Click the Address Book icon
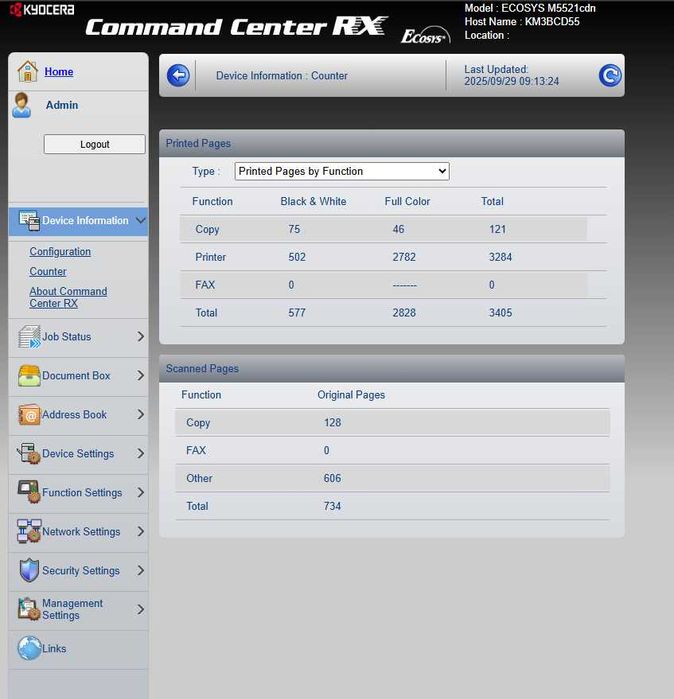674x699 pixels. (29, 414)
